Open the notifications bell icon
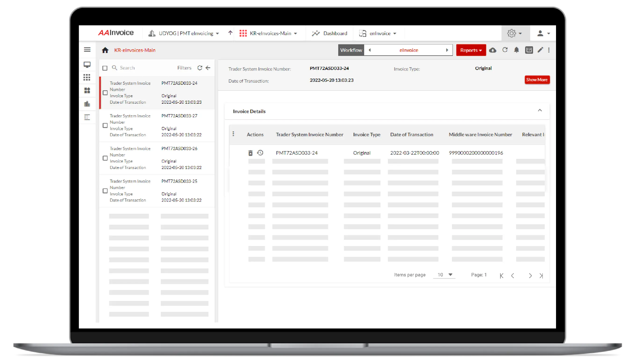 pyautogui.click(x=516, y=50)
